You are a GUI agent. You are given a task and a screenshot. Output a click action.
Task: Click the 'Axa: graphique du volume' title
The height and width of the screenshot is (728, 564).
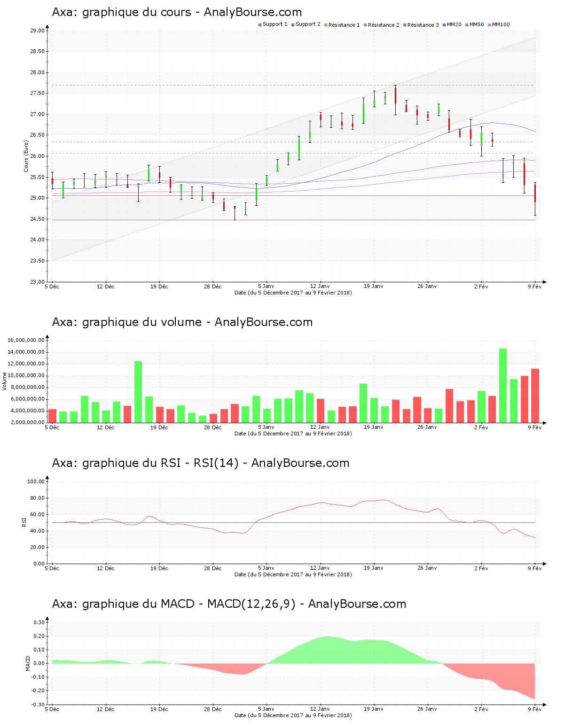(182, 322)
